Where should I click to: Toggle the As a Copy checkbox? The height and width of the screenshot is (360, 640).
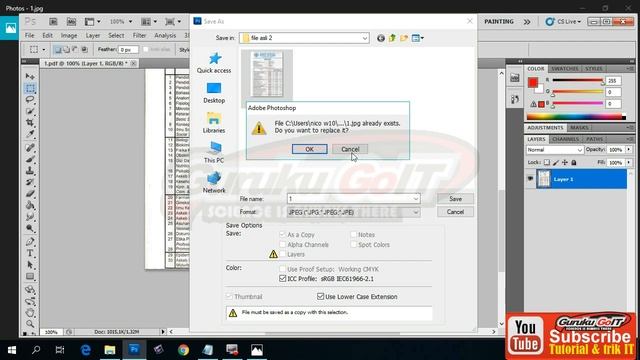(x=282, y=234)
